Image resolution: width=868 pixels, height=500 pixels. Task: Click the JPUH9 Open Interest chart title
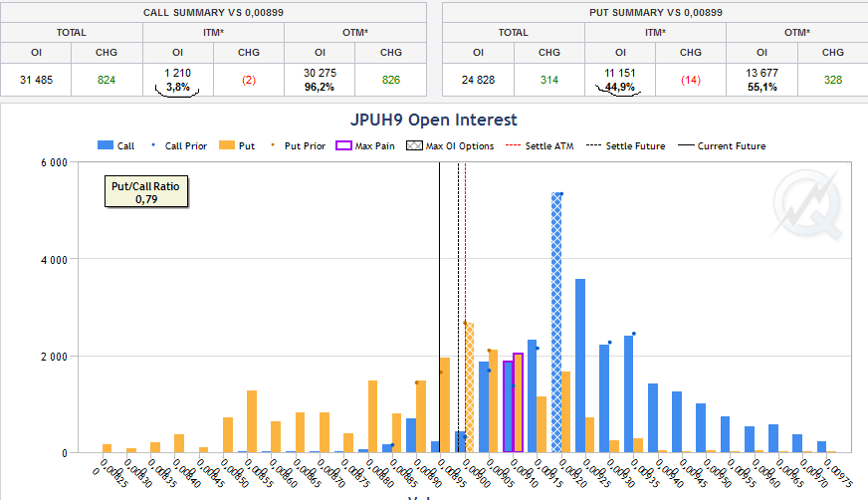tap(434, 120)
